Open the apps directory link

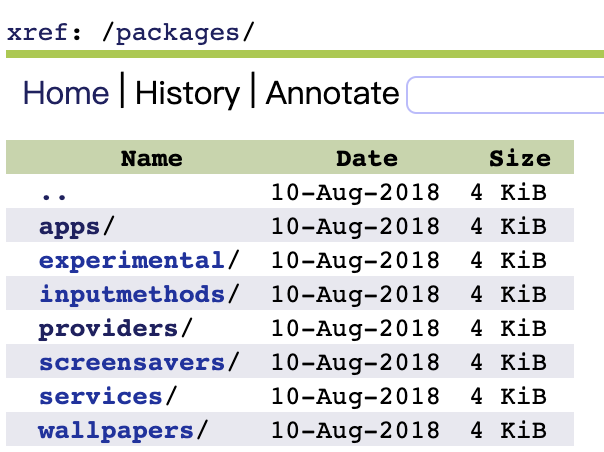pos(70,226)
